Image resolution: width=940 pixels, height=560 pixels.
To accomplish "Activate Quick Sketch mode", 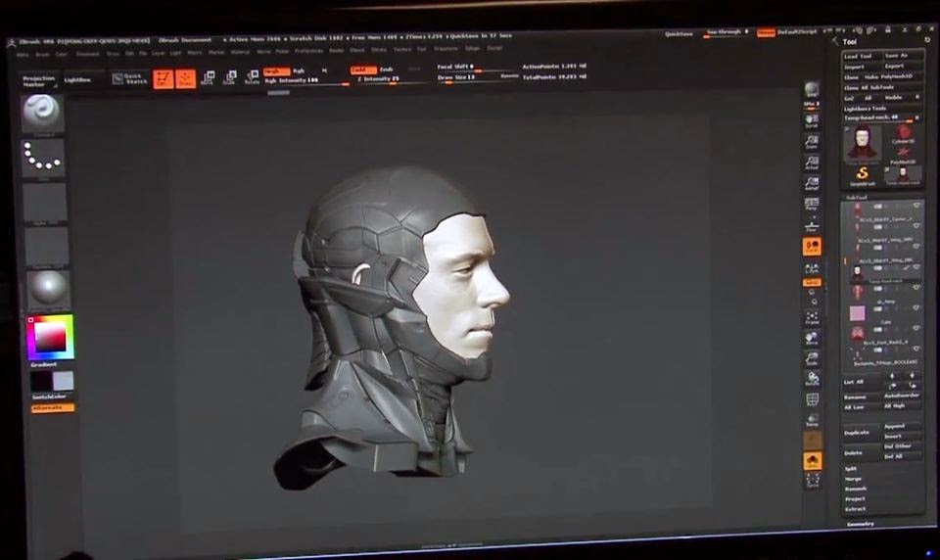I will click(x=129, y=78).
